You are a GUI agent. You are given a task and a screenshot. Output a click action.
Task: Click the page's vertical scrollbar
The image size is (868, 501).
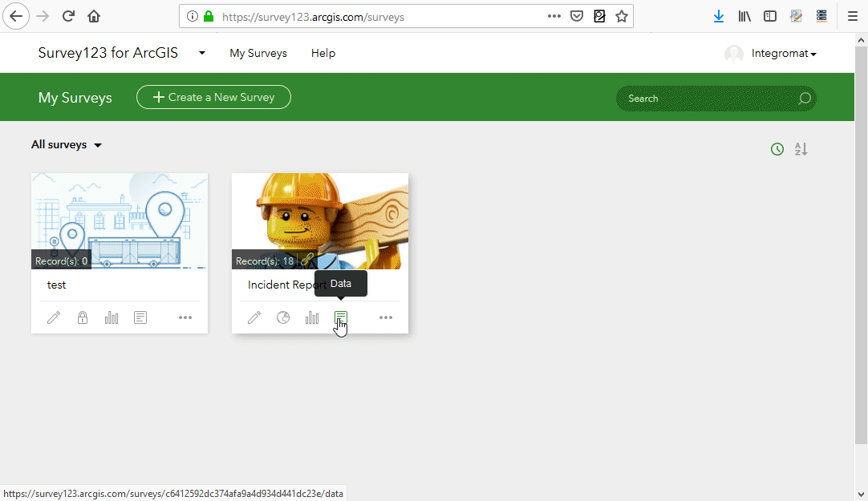(x=861, y=245)
